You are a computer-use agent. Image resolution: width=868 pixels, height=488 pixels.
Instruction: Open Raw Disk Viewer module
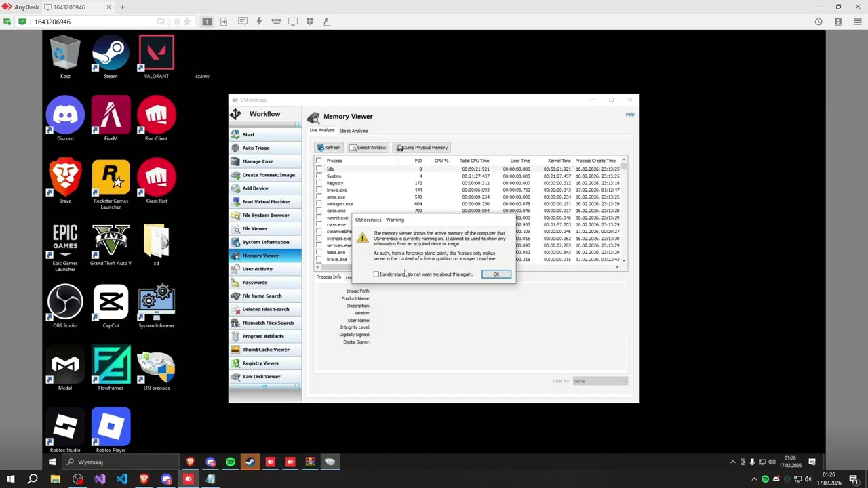pos(265,376)
